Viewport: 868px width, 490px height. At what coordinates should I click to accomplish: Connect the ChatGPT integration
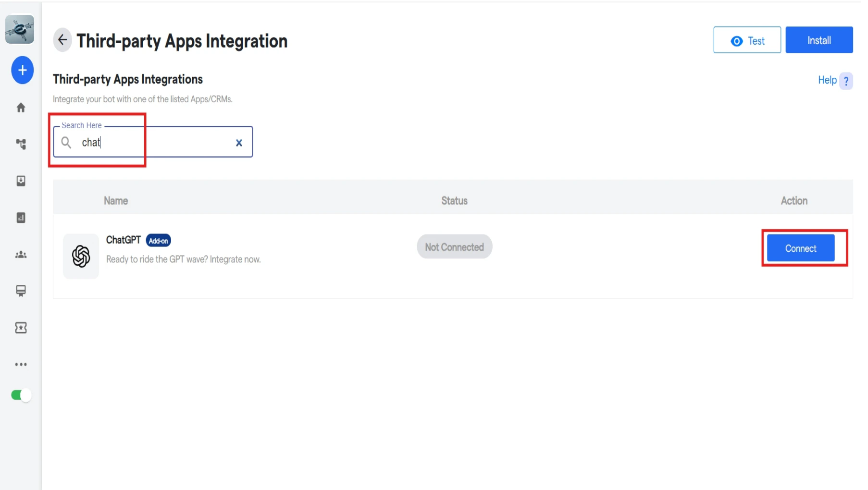click(x=800, y=248)
